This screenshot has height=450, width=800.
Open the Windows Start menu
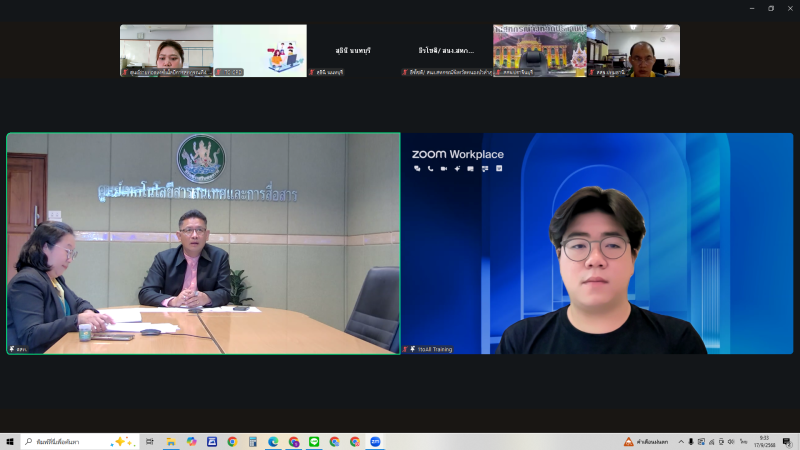click(x=10, y=441)
